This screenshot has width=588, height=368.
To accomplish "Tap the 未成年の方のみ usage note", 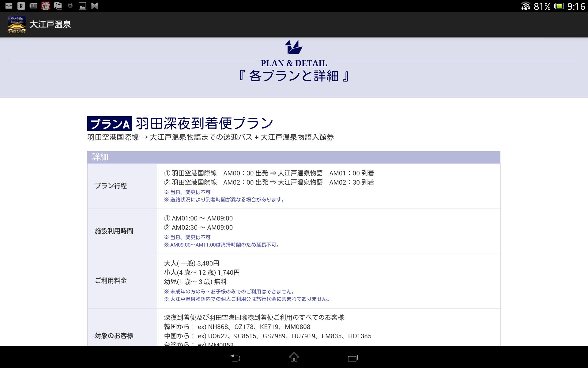I will pyautogui.click(x=230, y=292).
